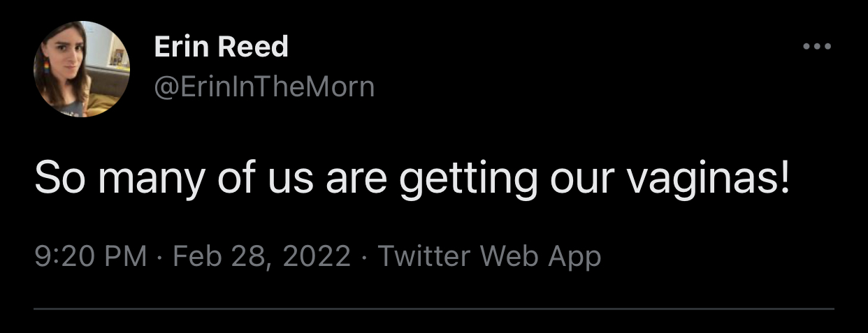Click the word "So" starting the tweet

tap(59, 178)
